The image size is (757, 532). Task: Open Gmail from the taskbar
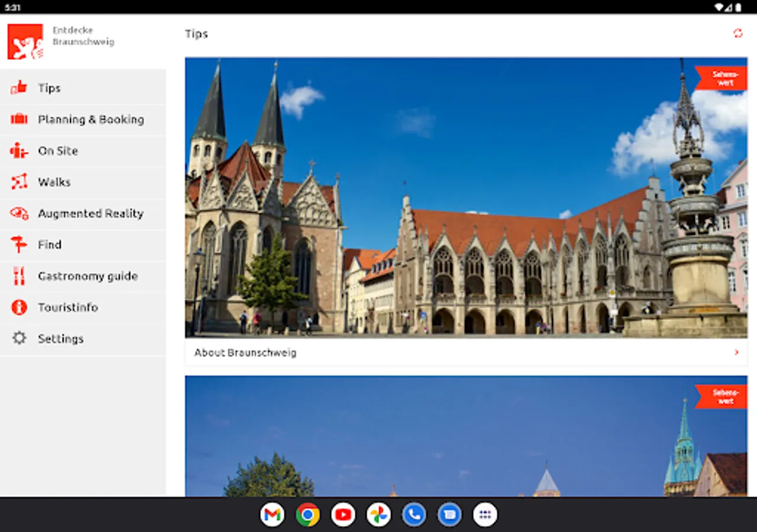(272, 515)
